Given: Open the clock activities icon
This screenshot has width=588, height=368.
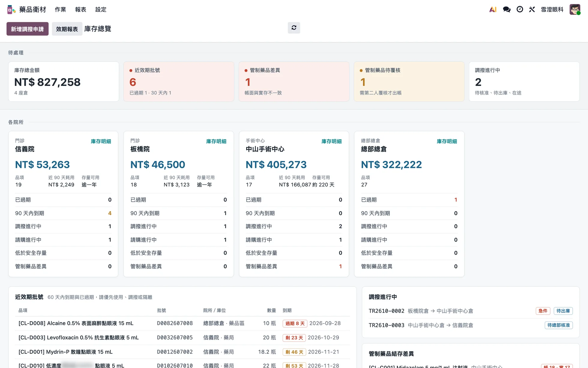Looking at the screenshot, I should 520,10.
